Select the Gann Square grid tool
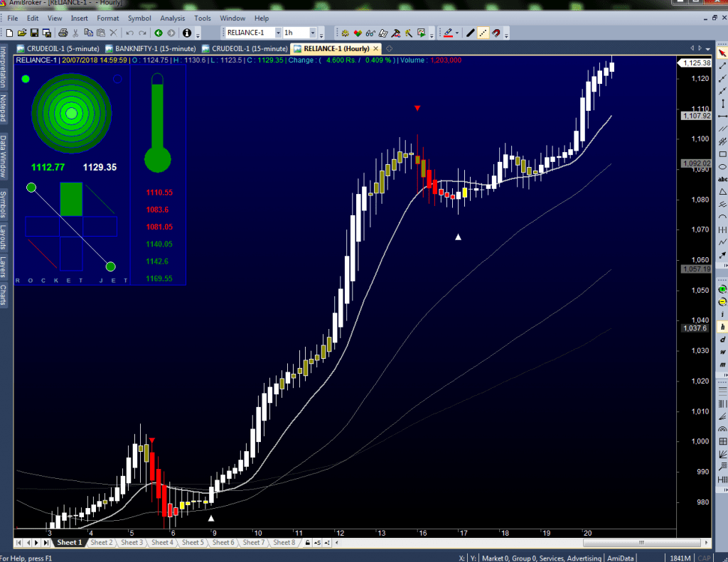The height and width of the screenshot is (562, 728). pos(722,441)
